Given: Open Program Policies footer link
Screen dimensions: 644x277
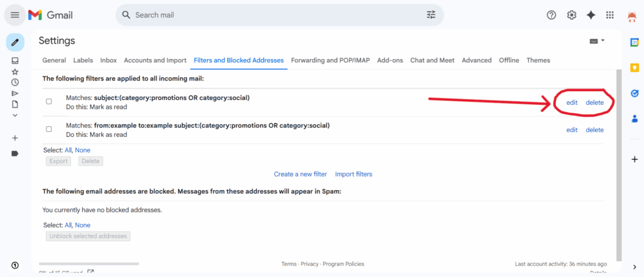Looking at the screenshot, I should (x=343, y=264).
